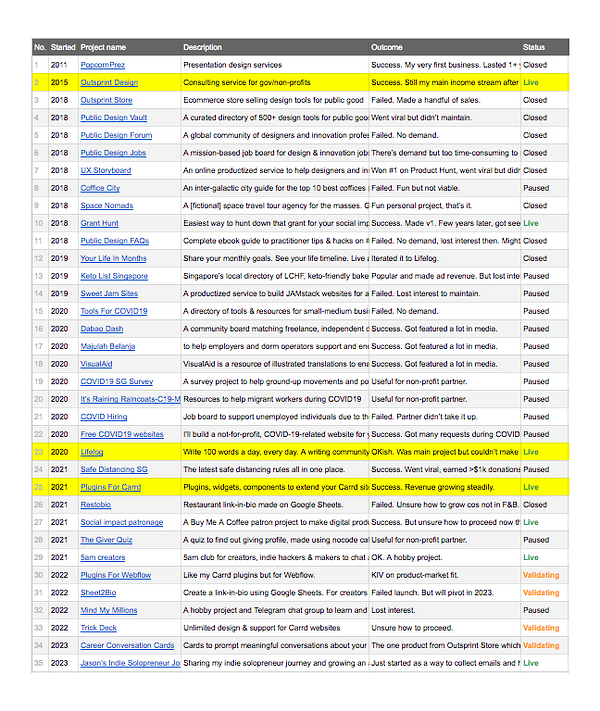Open the Restobio link

tap(96, 505)
